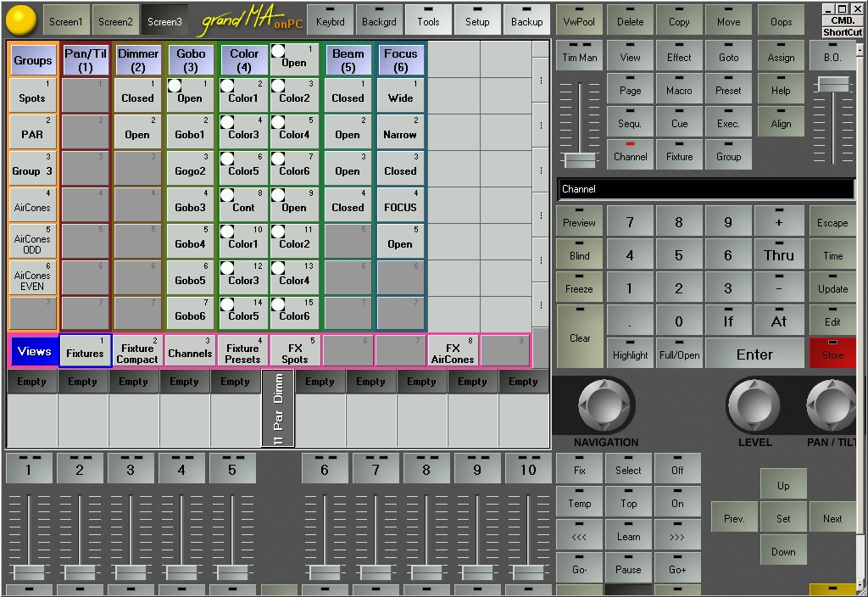Select the PAR group
The image size is (868, 597).
coord(33,131)
